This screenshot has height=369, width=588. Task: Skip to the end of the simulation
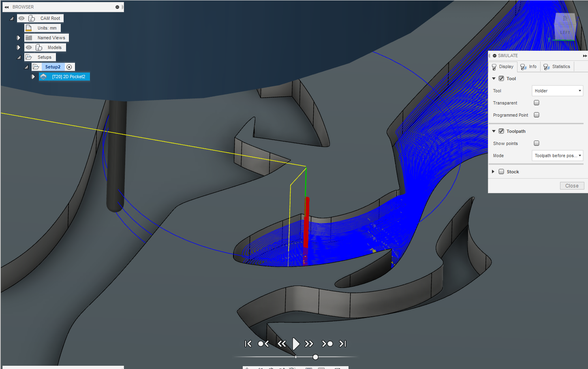click(x=342, y=343)
